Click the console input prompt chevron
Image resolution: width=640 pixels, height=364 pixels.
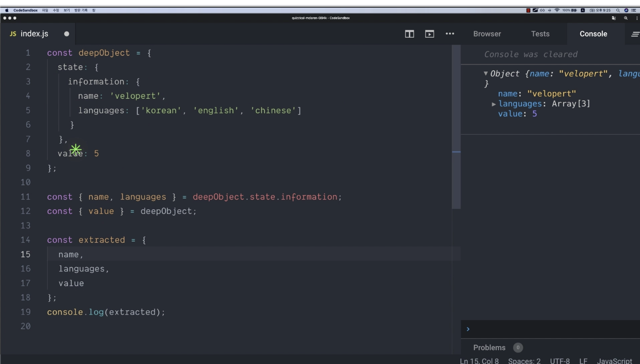(468, 329)
